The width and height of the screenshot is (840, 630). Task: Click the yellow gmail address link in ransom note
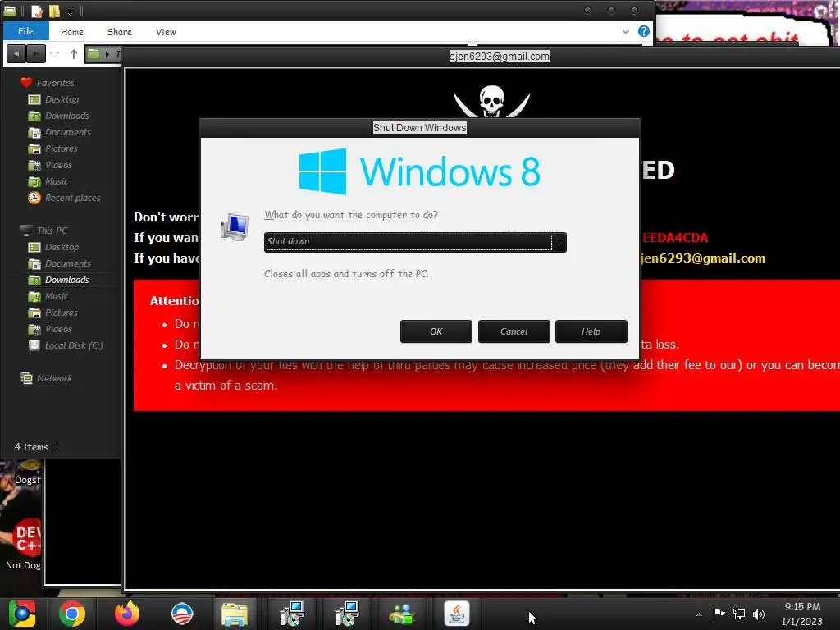[702, 258]
